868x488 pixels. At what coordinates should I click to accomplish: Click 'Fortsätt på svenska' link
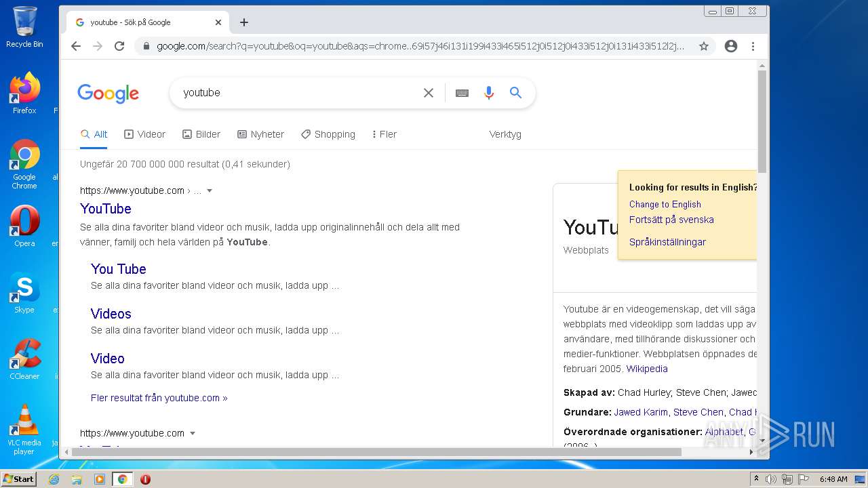pyautogui.click(x=671, y=220)
